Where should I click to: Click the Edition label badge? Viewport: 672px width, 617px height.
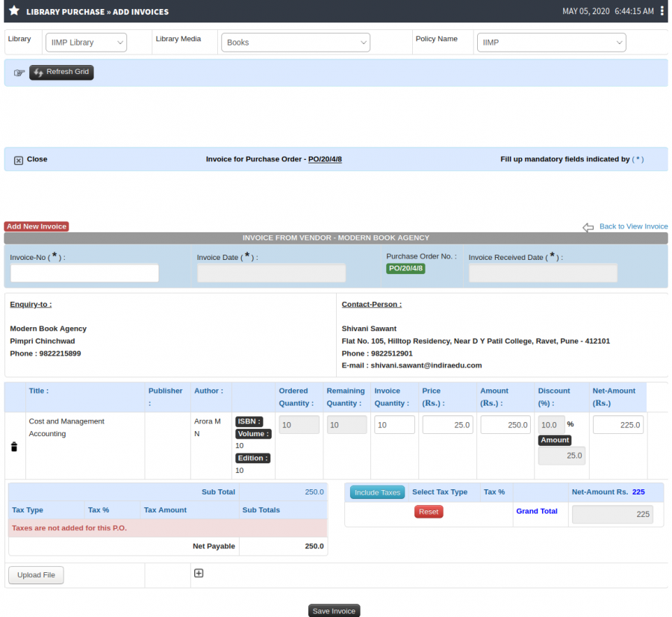(x=252, y=459)
